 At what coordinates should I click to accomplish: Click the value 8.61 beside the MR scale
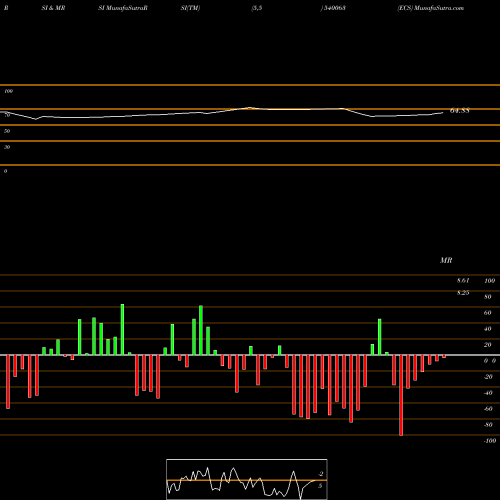click(x=463, y=280)
